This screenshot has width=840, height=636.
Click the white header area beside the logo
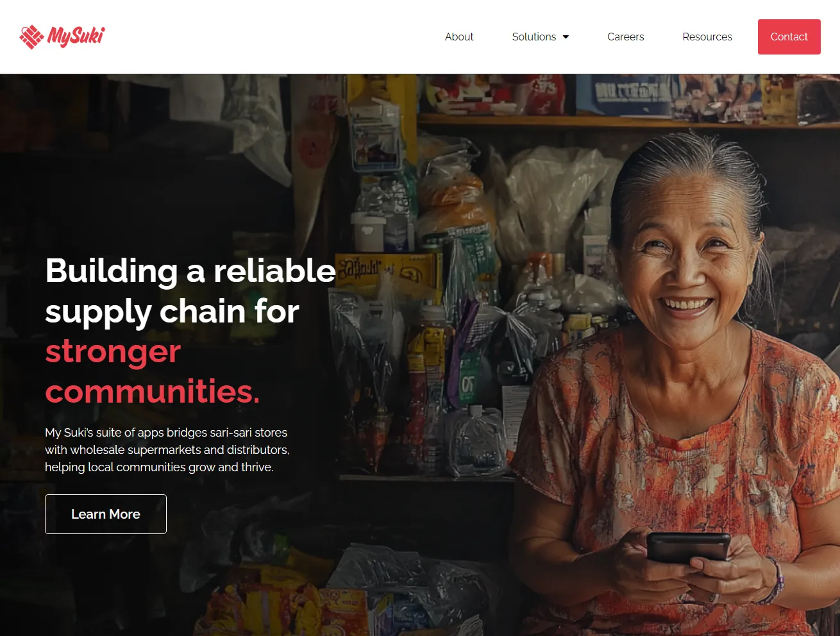tap(269, 37)
